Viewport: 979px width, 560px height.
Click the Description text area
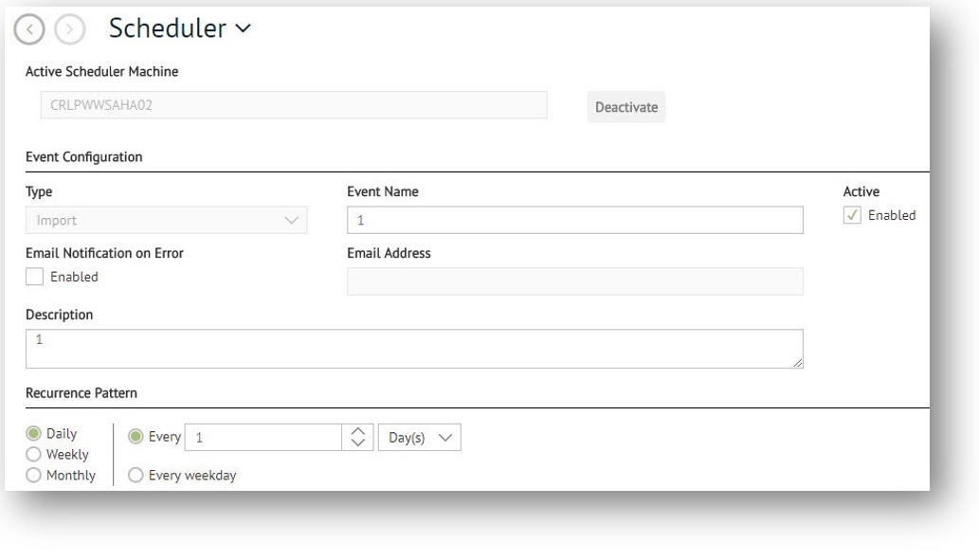coord(414,349)
